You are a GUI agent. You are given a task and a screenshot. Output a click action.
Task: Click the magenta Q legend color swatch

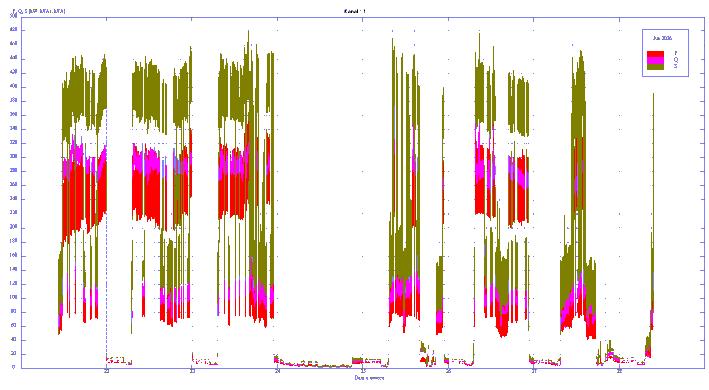(655, 60)
